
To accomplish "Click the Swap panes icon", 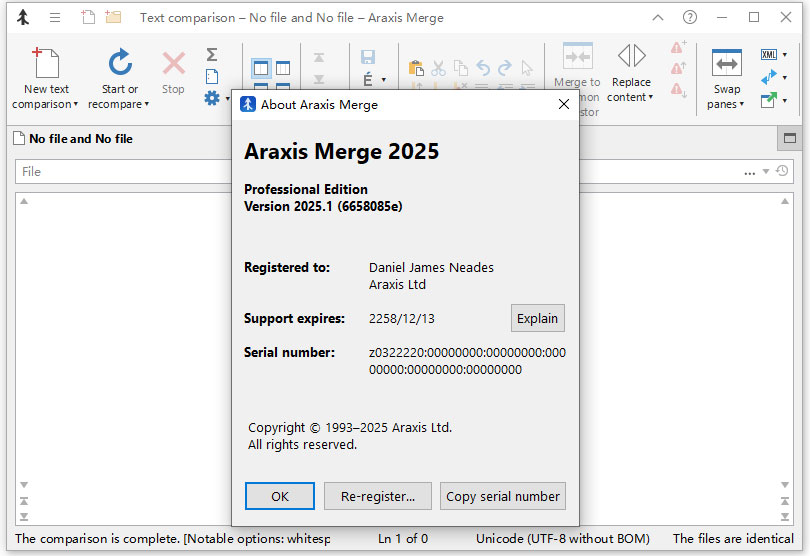I will click(726, 63).
